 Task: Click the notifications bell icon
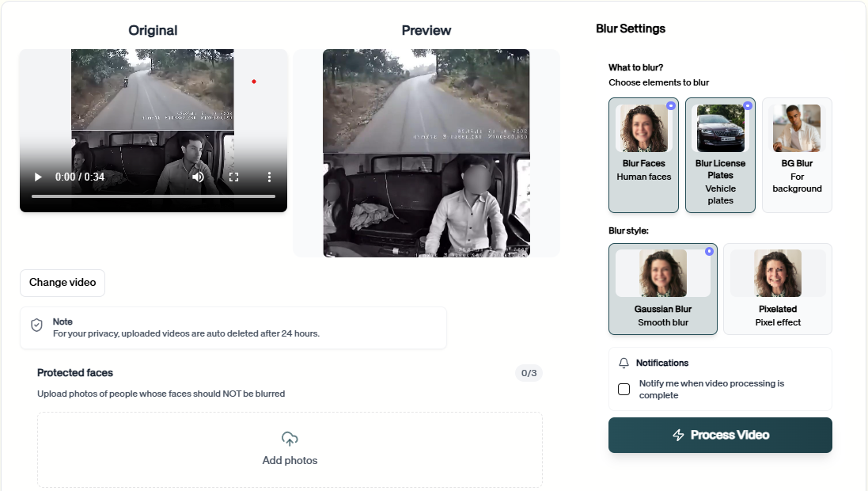(624, 363)
